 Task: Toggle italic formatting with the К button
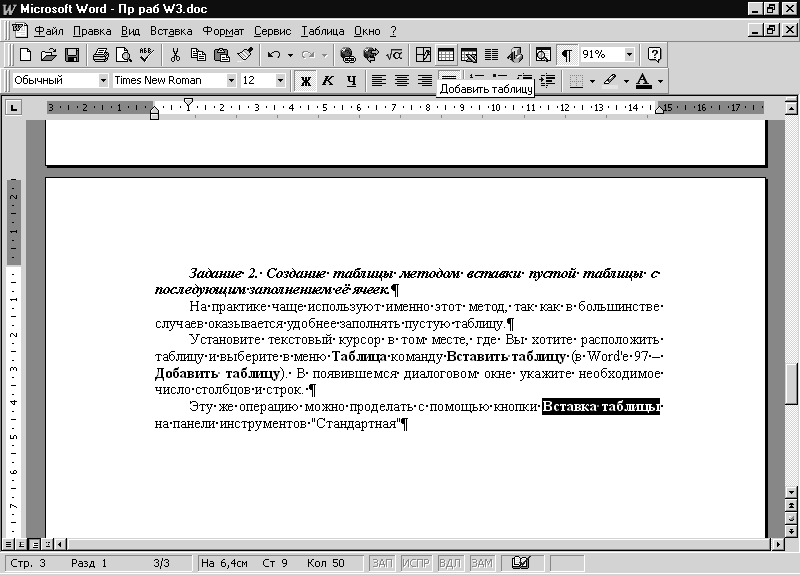pos(327,80)
